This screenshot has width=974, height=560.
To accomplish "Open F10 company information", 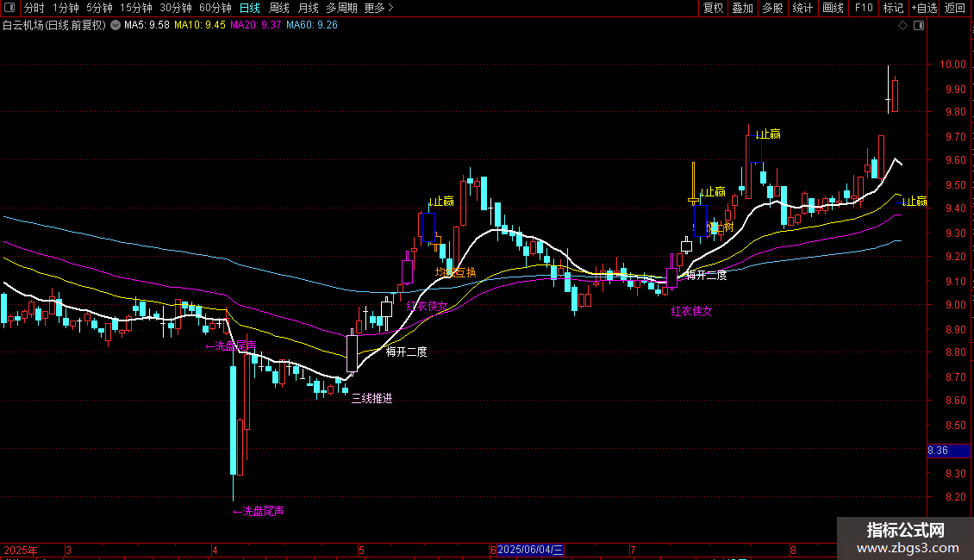I will click(864, 8).
